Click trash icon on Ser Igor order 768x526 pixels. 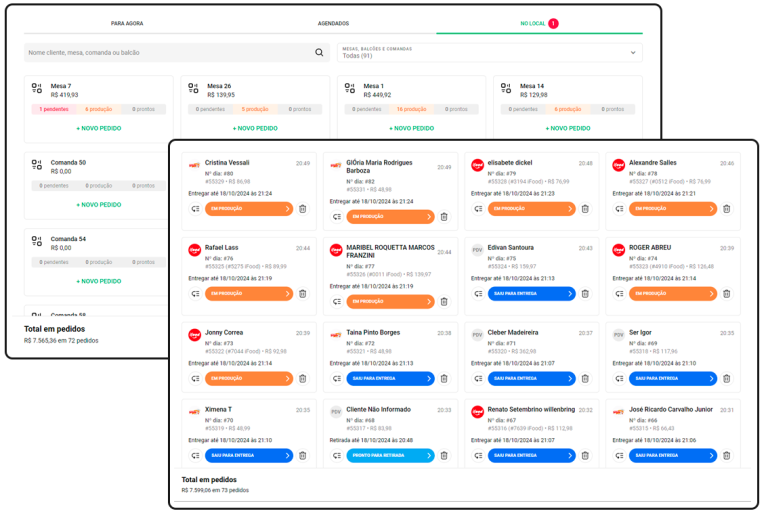(726, 378)
